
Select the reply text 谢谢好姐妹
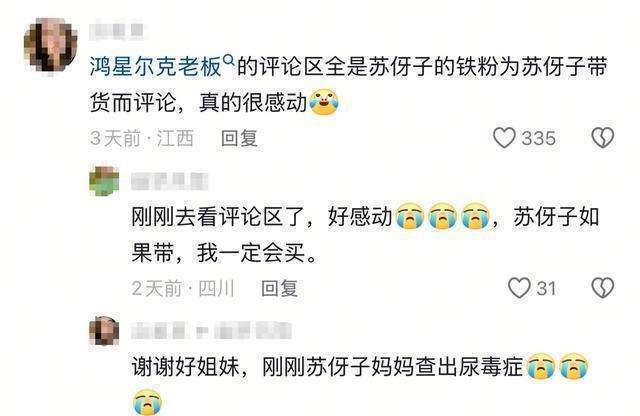click(185, 367)
